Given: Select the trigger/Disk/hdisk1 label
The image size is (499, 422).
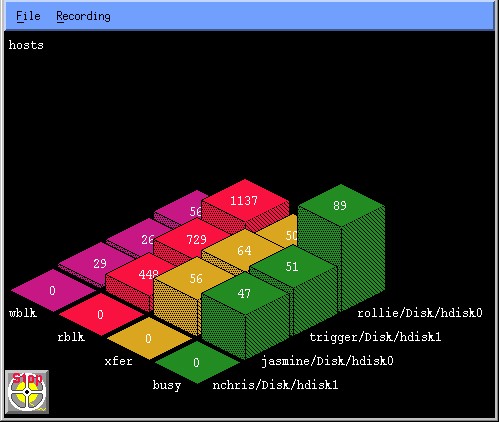Looking at the screenshot, I should (375, 337).
